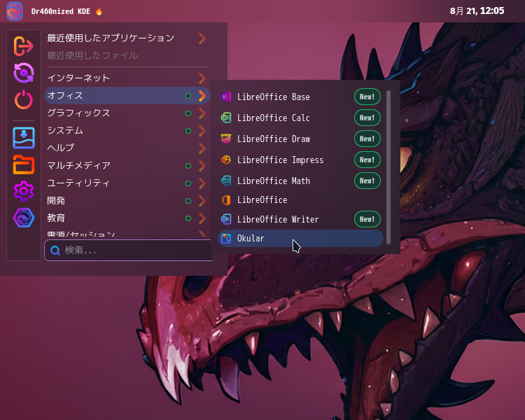Screen dimensions: 525x420
Task: Expand the システム chevron
Action: (x=202, y=131)
